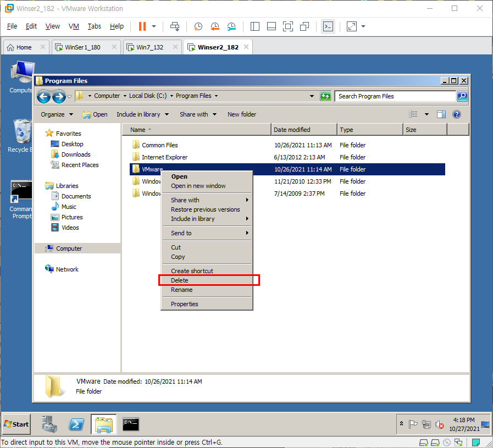The image size is (493, 448).
Task: Expand Include in library toolbar dropdown
Action: [142, 114]
